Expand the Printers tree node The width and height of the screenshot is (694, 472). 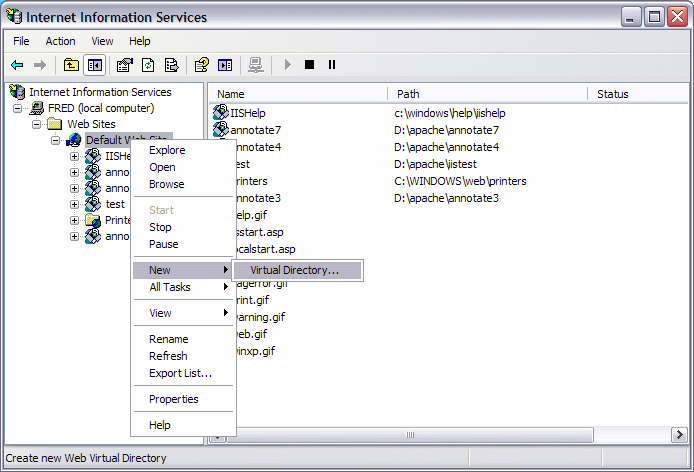click(74, 220)
